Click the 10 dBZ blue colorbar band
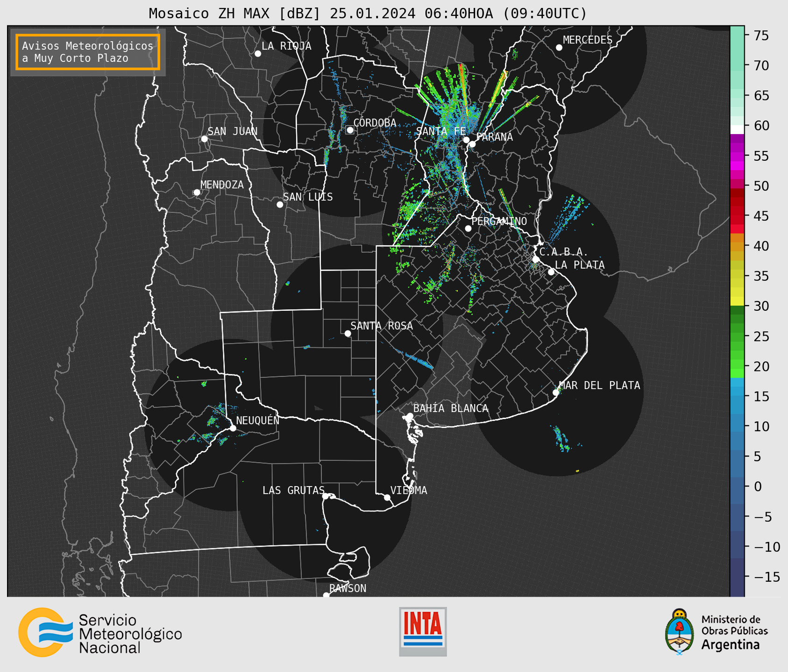Viewport: 788px width, 672px height. tap(737, 426)
